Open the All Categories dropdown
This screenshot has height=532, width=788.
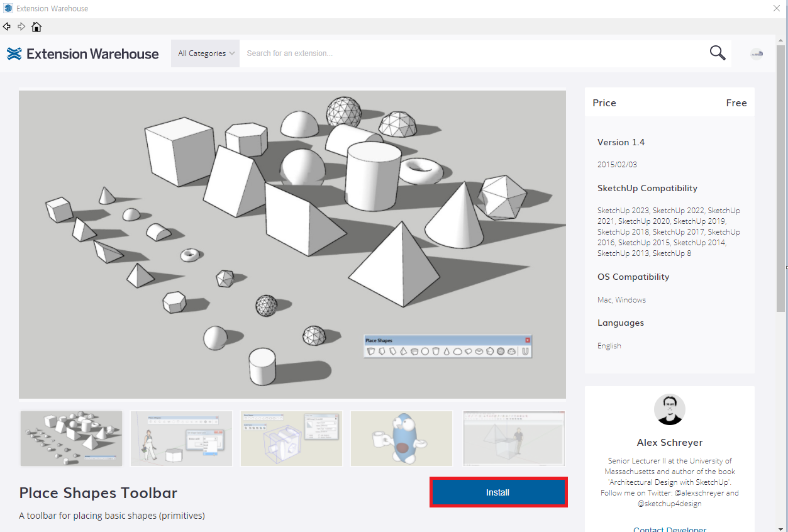click(206, 53)
